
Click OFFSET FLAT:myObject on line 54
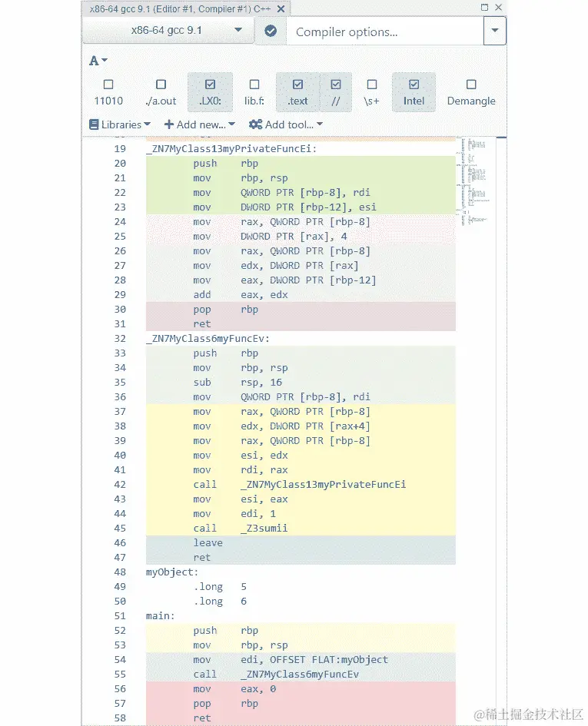(x=329, y=659)
